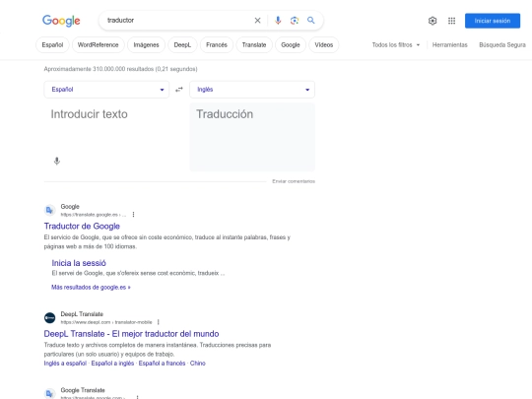Click Español a inglés sublink
The image size is (532, 399).
[x=112, y=363]
